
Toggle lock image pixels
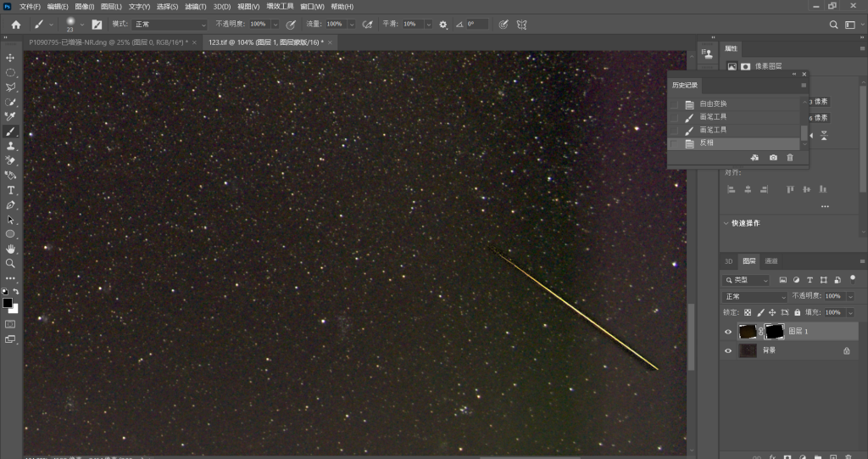[x=760, y=313]
